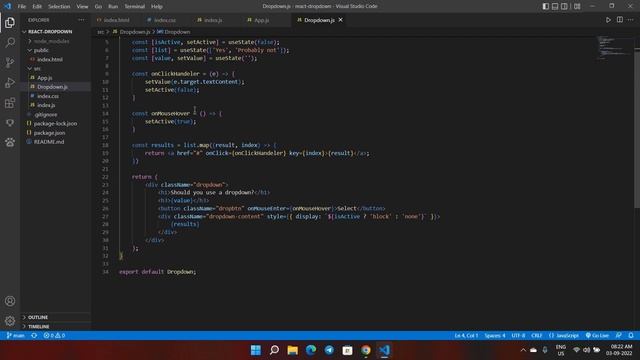The image size is (640, 360).
Task: Open Explorer views and more actions ellipsis
Action: tap(81, 20)
